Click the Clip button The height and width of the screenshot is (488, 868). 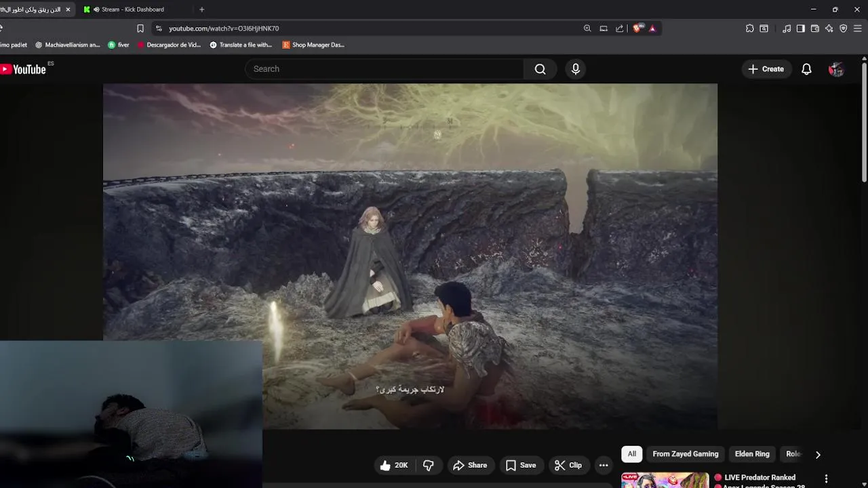point(568,465)
